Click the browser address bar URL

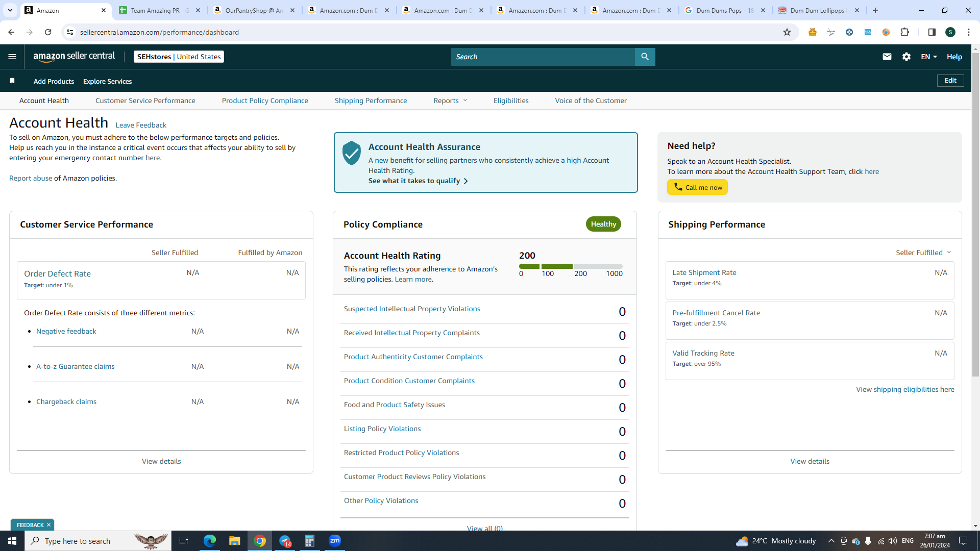(159, 32)
